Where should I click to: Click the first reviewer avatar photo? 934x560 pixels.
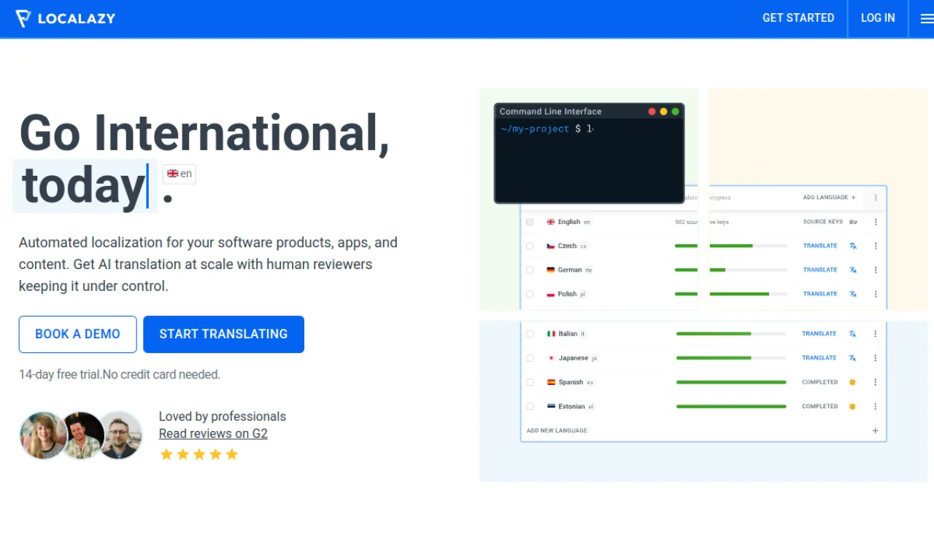click(x=44, y=435)
